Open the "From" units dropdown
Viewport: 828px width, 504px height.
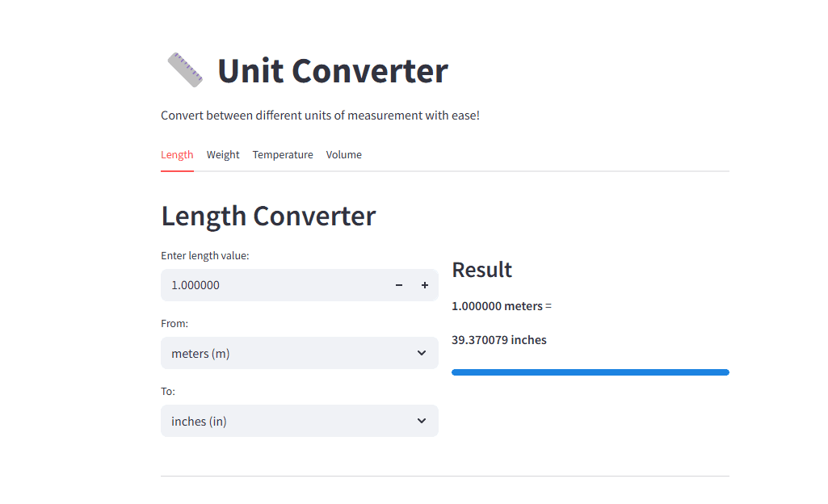tap(299, 353)
